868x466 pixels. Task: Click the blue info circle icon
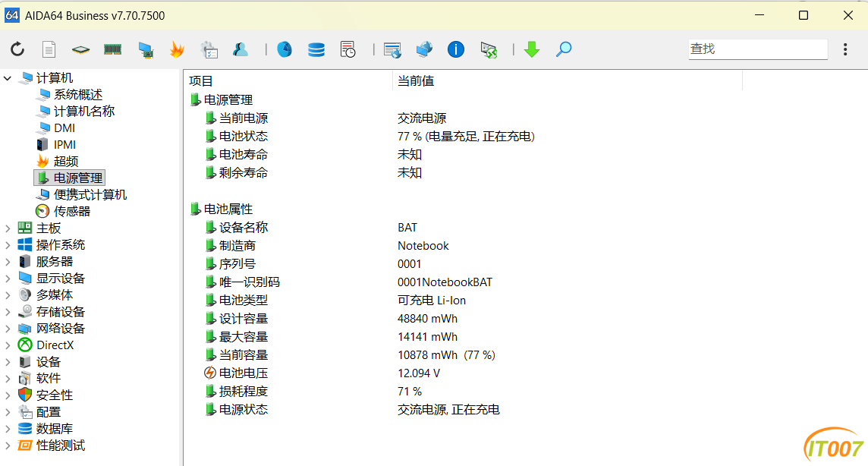pyautogui.click(x=455, y=49)
